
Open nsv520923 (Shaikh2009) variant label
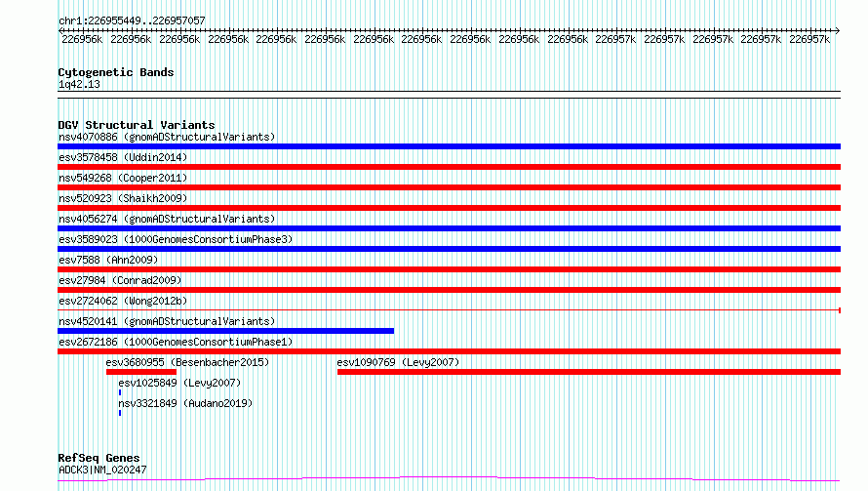click(x=123, y=198)
